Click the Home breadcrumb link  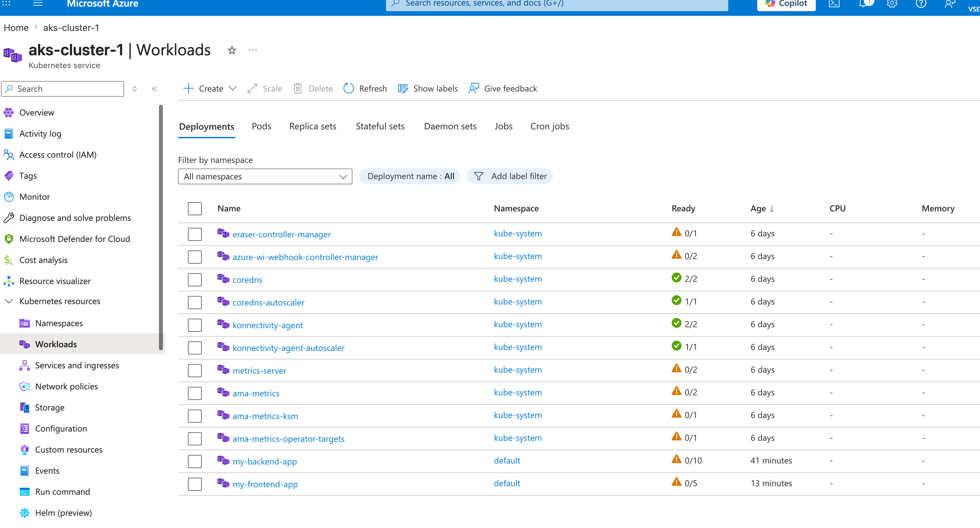[16, 28]
